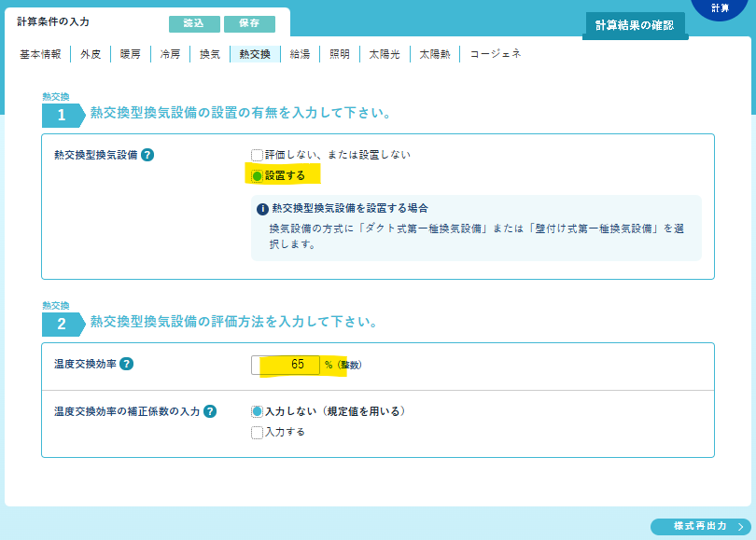Click the 様式再出力 button
Viewport: 756px width, 540px height.
[700, 527]
